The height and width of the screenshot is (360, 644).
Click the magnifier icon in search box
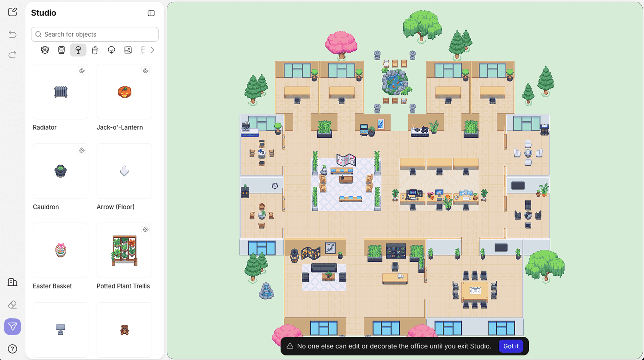pyautogui.click(x=38, y=34)
